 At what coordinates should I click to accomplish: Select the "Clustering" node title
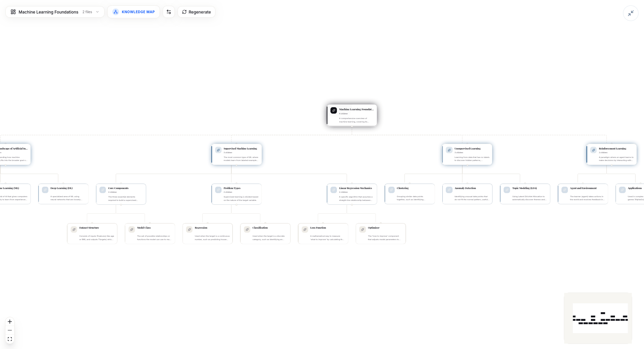pos(403,188)
